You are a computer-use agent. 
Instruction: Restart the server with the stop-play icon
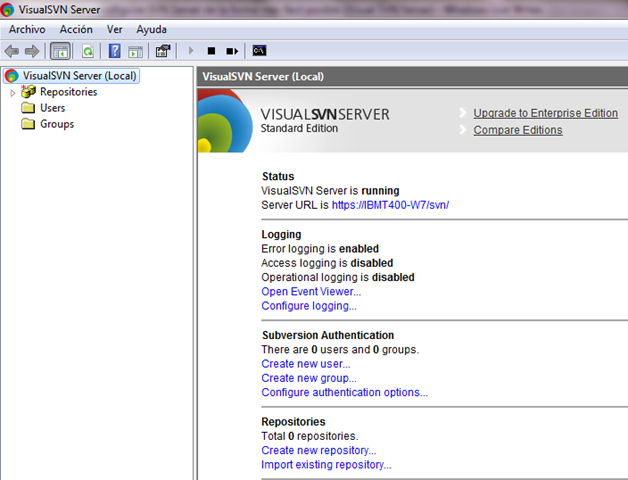point(232,51)
